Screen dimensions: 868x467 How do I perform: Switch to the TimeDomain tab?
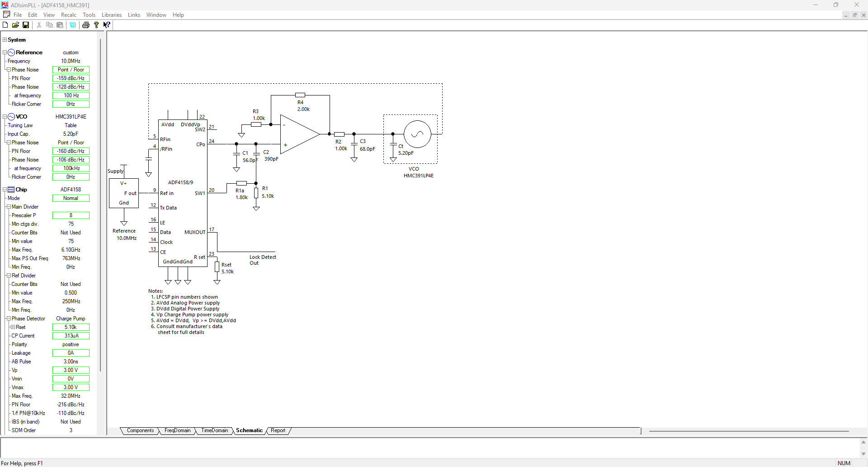(x=214, y=431)
